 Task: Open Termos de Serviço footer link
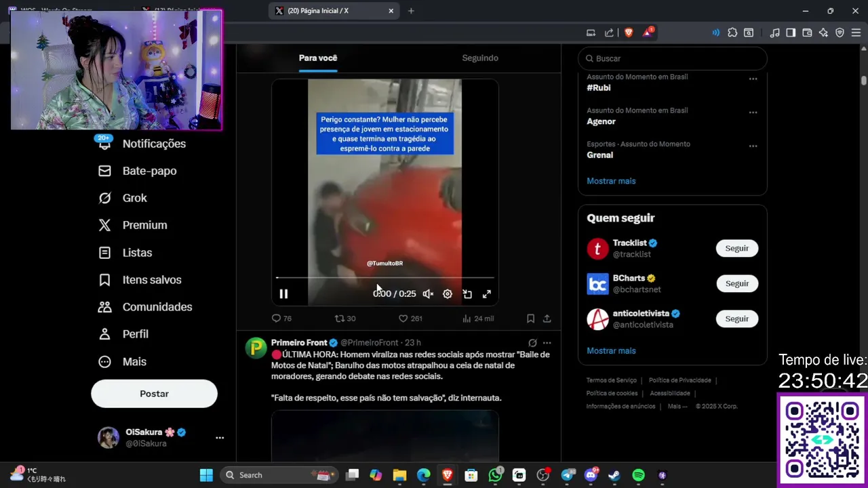[612, 380]
